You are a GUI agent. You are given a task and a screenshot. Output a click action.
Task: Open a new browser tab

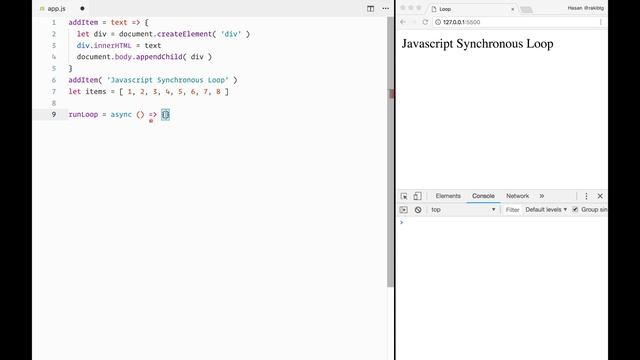coord(527,9)
